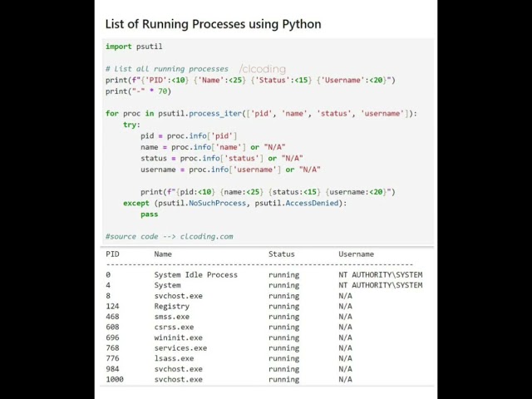This screenshot has width=532, height=399.
Task: Click the 'except (psutil.NoSuchProcess' line
Action: pos(235,203)
